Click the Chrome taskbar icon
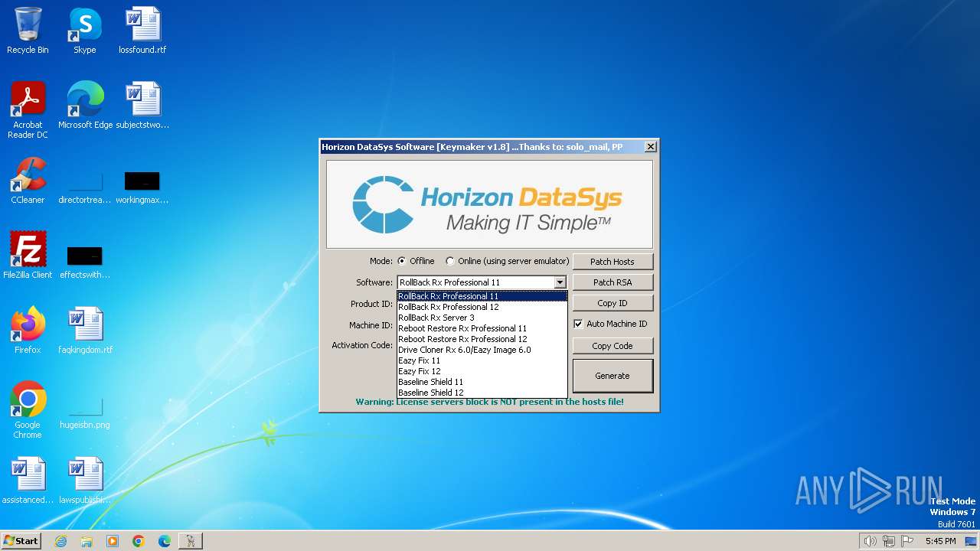Viewport: 980px width, 551px height. tap(139, 541)
